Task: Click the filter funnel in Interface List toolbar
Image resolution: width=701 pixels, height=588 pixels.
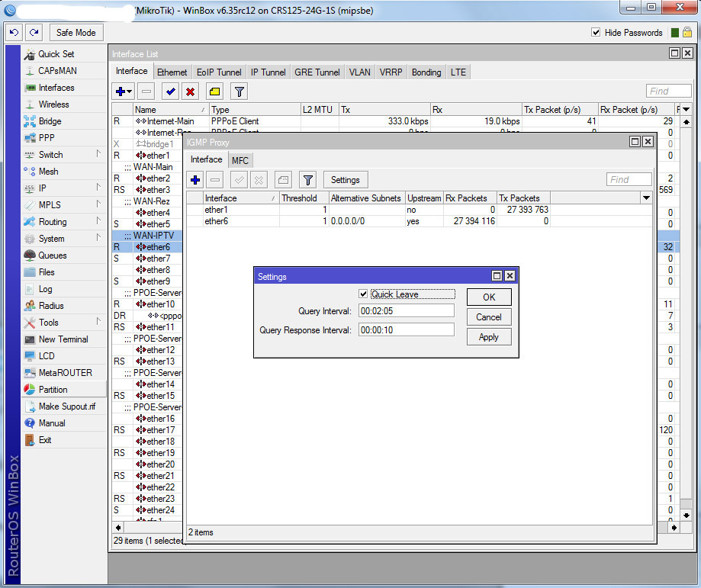Action: pyautogui.click(x=239, y=92)
